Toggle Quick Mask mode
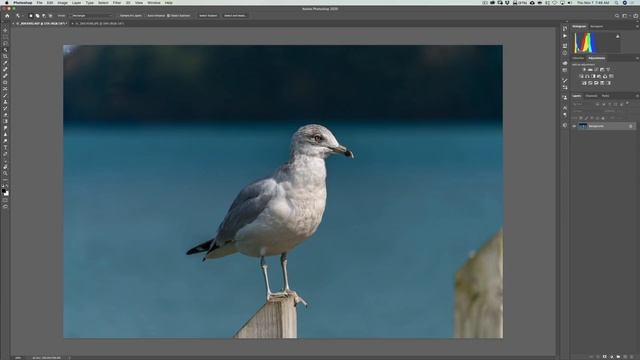Viewport: 640px width, 360px height. pos(5,200)
